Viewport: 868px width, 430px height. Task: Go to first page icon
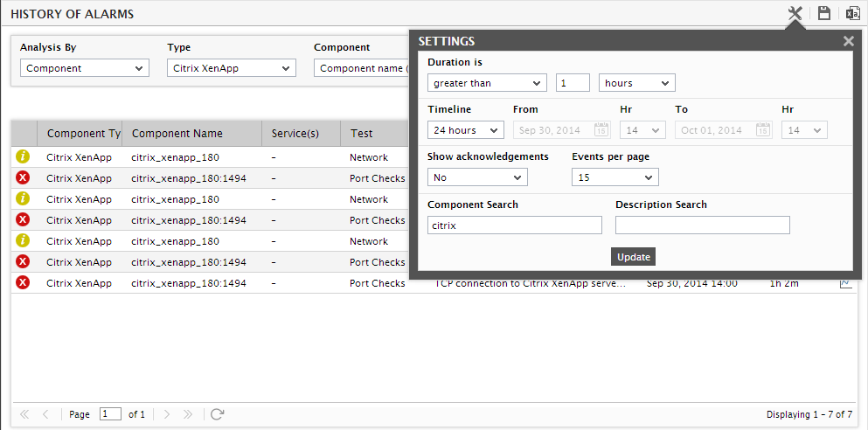(24, 414)
